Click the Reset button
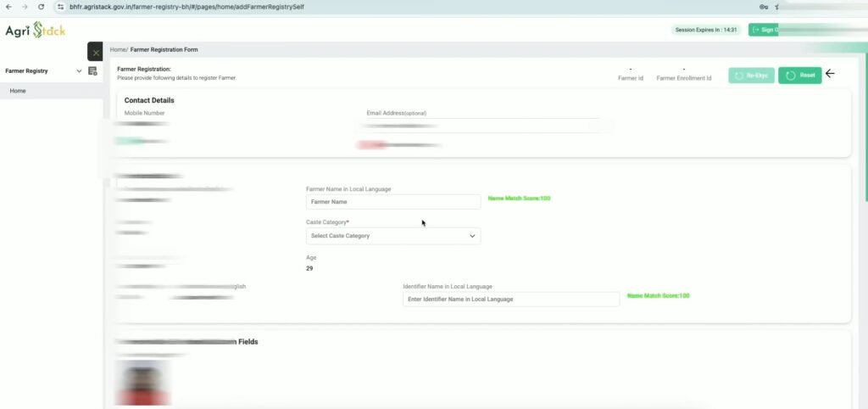Viewport: 868px width, 409px height. click(800, 76)
